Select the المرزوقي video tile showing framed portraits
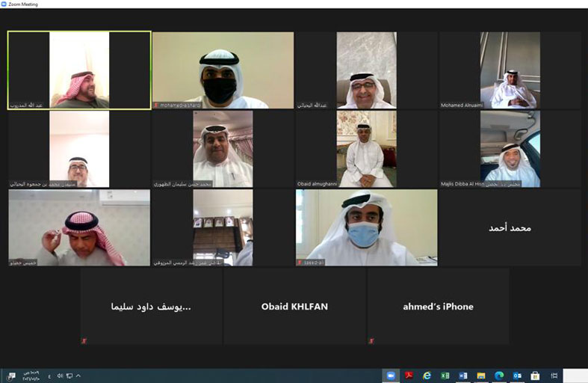588x383 pixels. 223,227
